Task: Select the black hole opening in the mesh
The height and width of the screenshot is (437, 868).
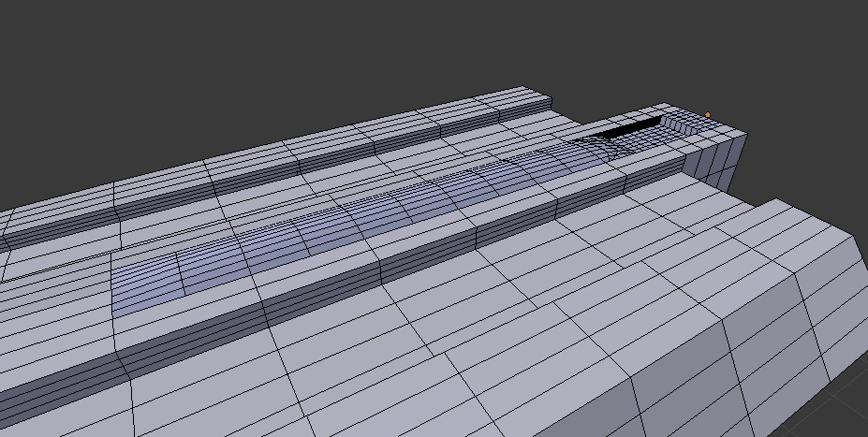Action: click(x=629, y=129)
